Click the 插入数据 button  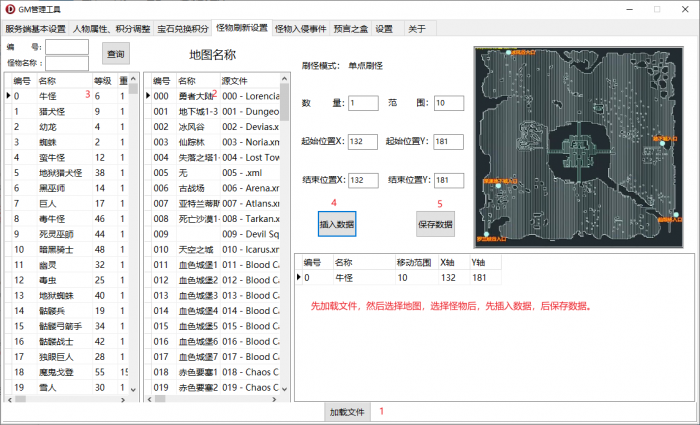336,224
